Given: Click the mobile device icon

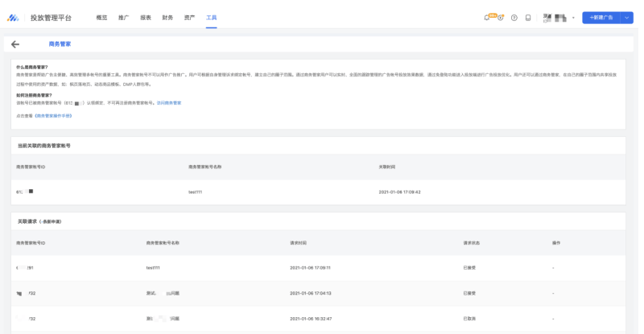Looking at the screenshot, I should (528, 18).
